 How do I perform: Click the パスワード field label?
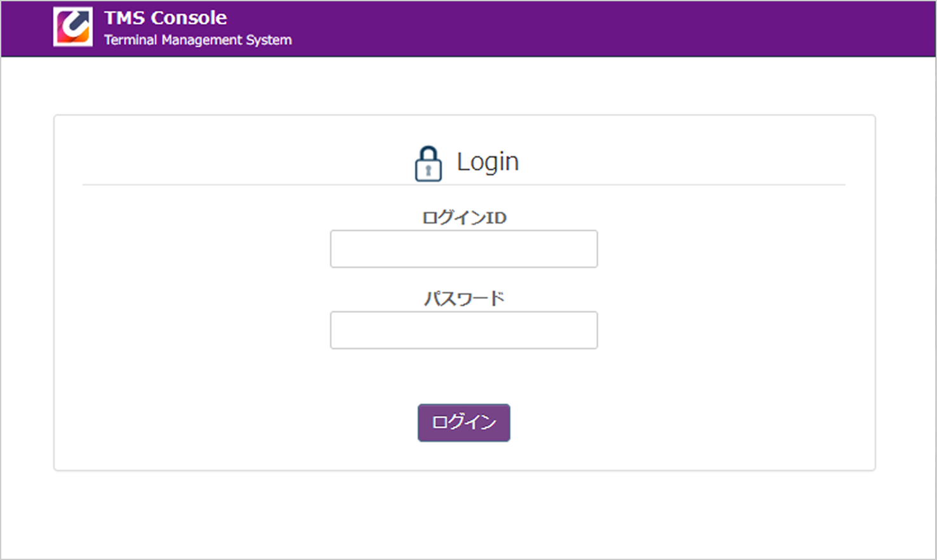pos(463,298)
